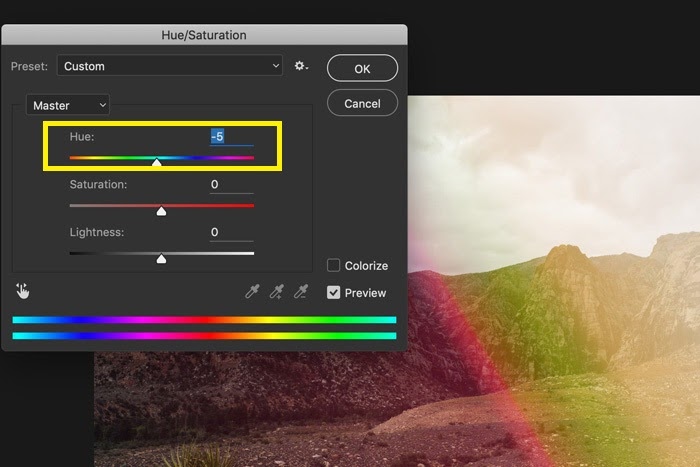The height and width of the screenshot is (467, 700).
Task: Open the Preset dropdown showing Custom
Action: (169, 66)
